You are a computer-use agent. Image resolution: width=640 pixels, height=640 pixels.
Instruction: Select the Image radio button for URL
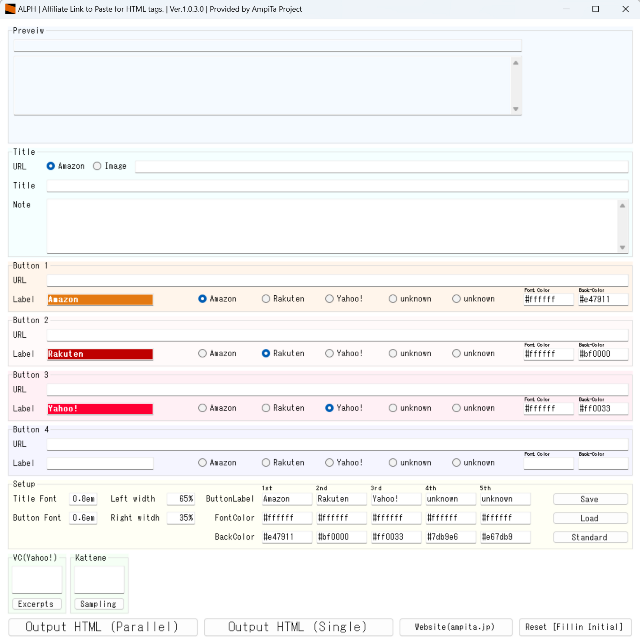tap(97, 166)
